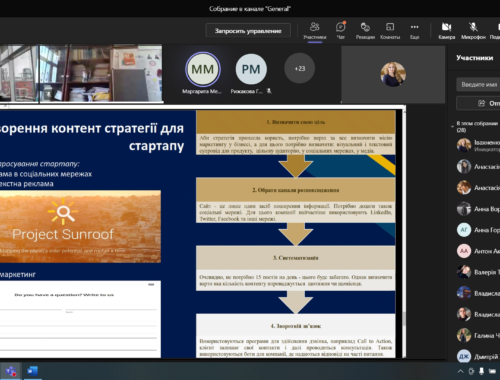Click the Участники panel title

coord(474,58)
